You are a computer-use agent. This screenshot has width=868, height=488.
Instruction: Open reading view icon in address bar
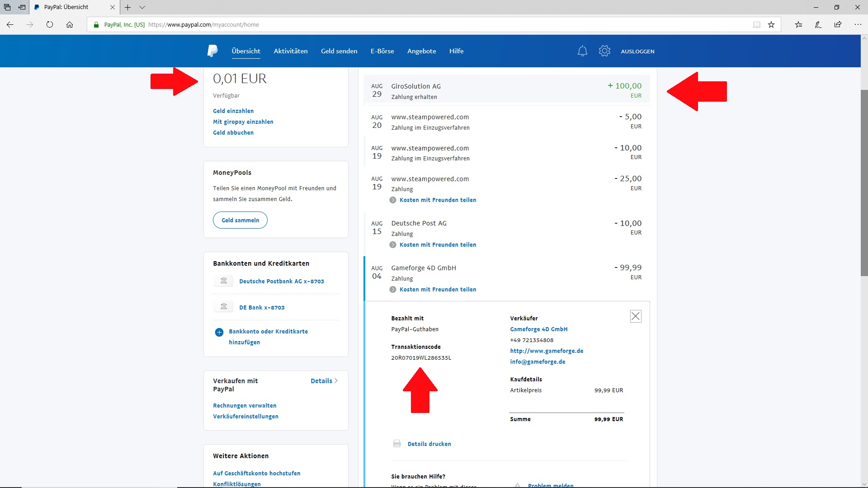[756, 24]
